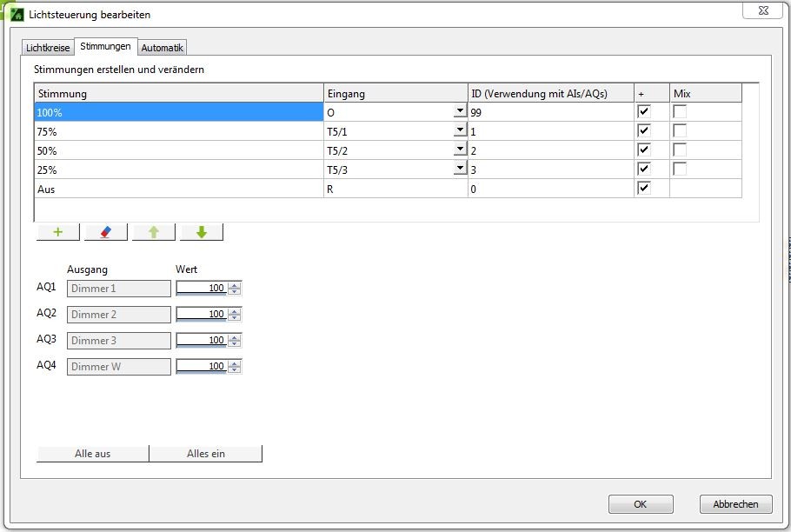The image size is (791, 532).
Task: Enable Mix checkbox for 75% row
Action: click(680, 130)
